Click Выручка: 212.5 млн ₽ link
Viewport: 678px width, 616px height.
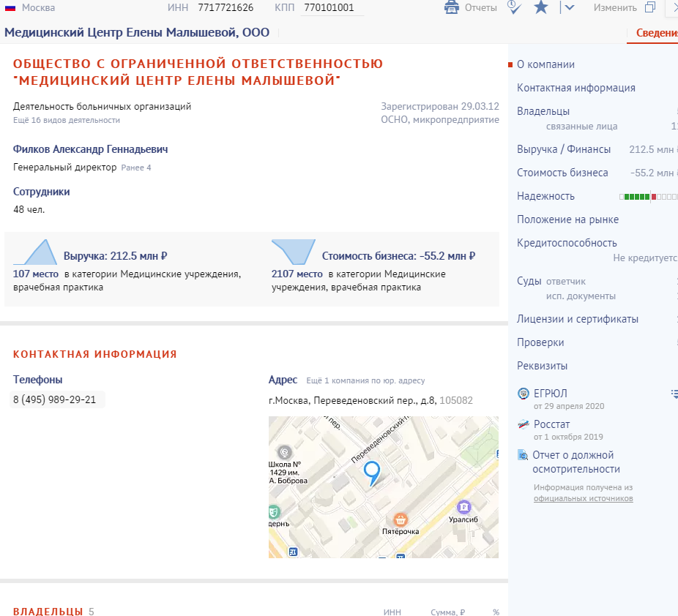(x=116, y=256)
